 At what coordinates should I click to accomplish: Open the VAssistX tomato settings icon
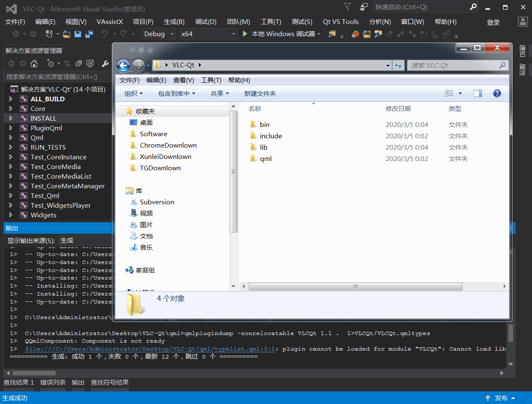tap(356, 34)
